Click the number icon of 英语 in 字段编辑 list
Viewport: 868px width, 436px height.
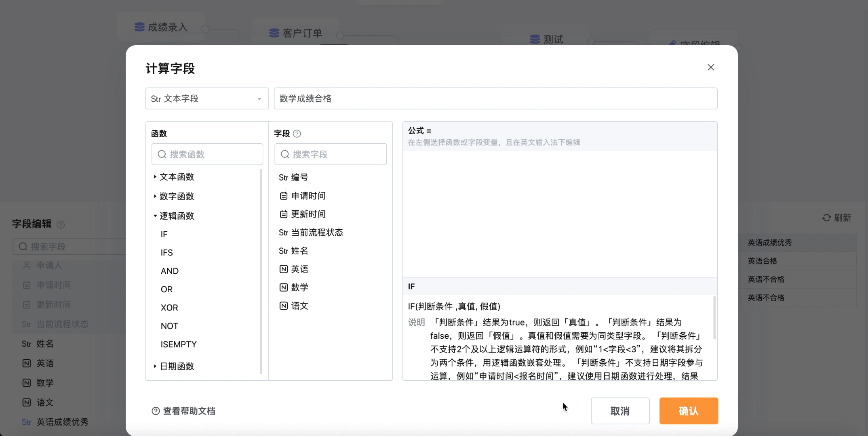pyautogui.click(x=27, y=363)
